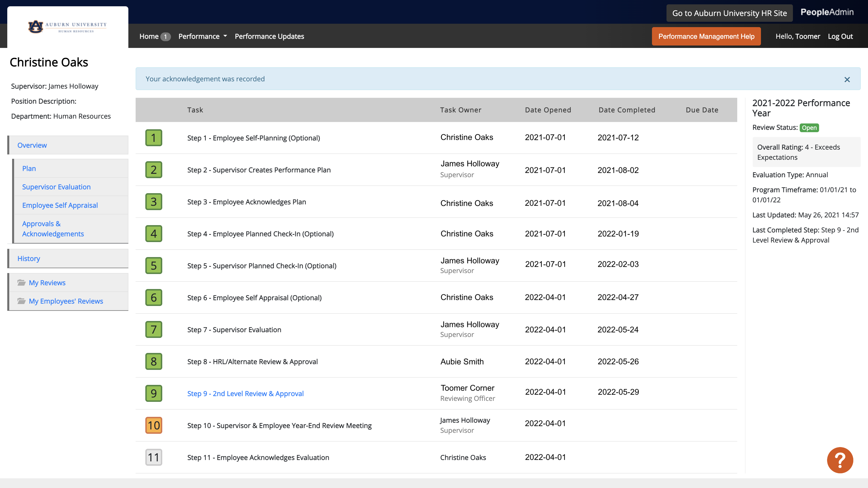Viewport: 868px width, 488px height.
Task: Click the Date Completed column header
Action: [627, 110]
